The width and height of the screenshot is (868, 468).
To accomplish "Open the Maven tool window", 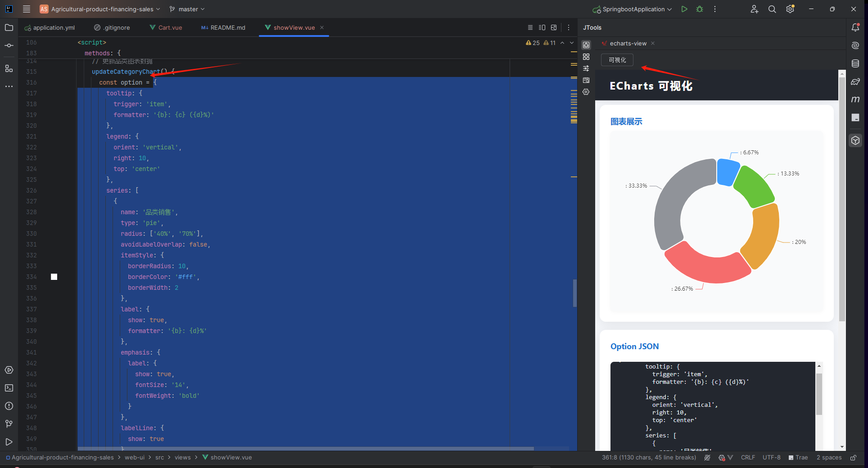I will (856, 99).
